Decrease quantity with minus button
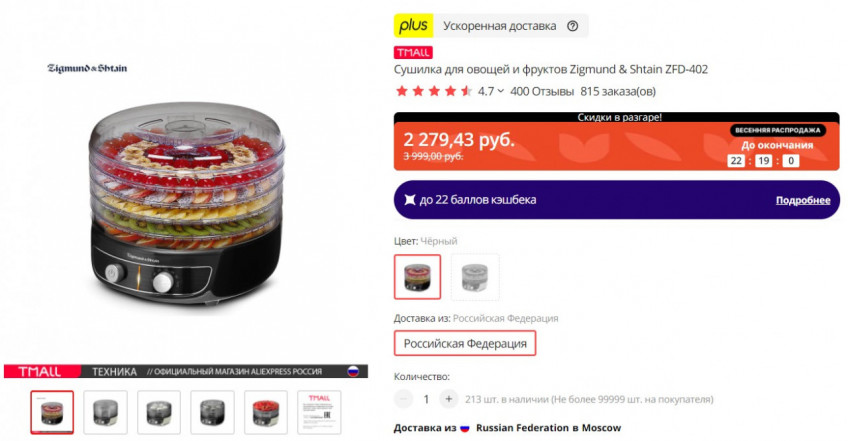Viewport: 848px width, 441px height. point(403,399)
